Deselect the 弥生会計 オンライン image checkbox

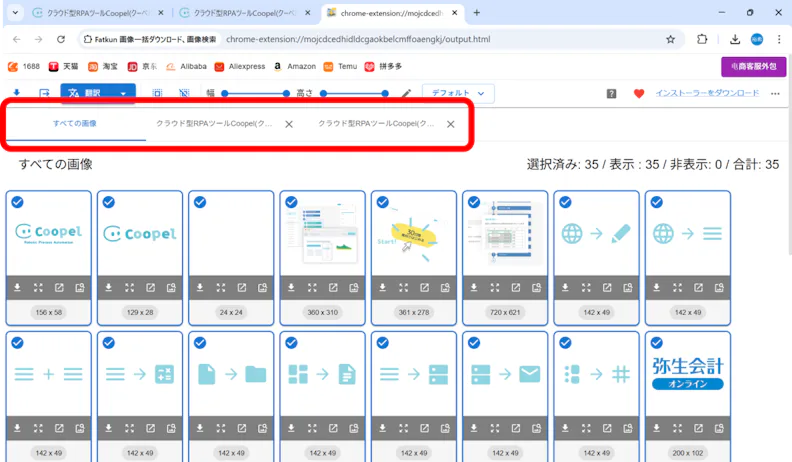pyautogui.click(x=657, y=343)
